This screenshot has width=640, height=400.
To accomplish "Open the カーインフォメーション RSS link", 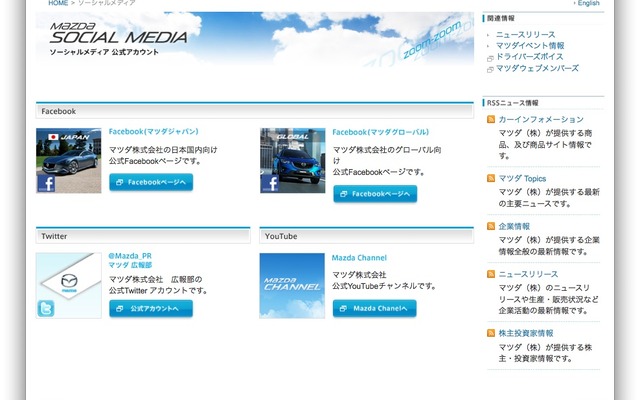I will [x=541, y=119].
